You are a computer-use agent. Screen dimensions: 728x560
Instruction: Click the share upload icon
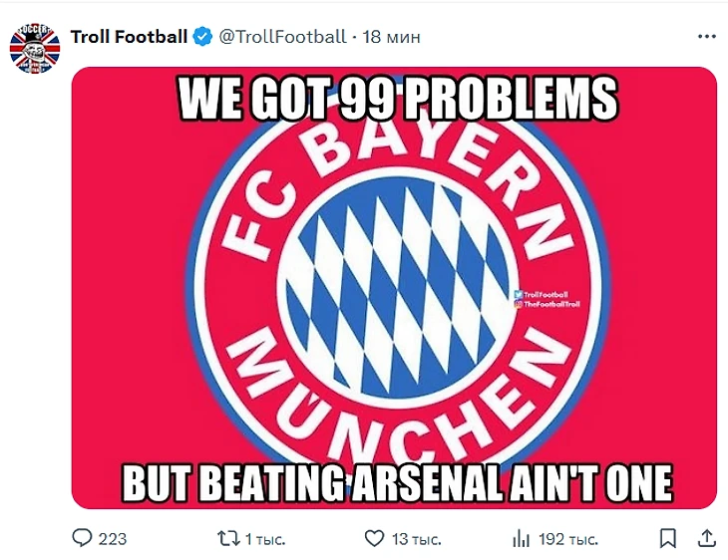click(x=707, y=538)
